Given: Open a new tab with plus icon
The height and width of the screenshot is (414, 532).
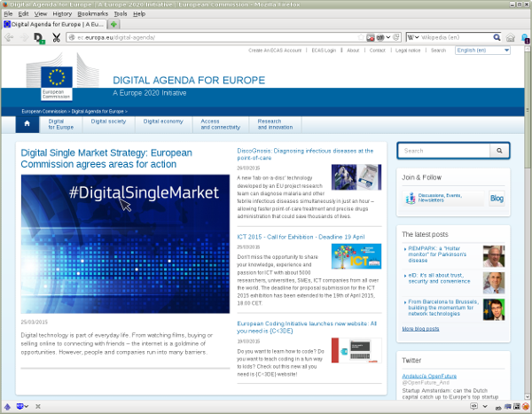Looking at the screenshot, I should 114,25.
